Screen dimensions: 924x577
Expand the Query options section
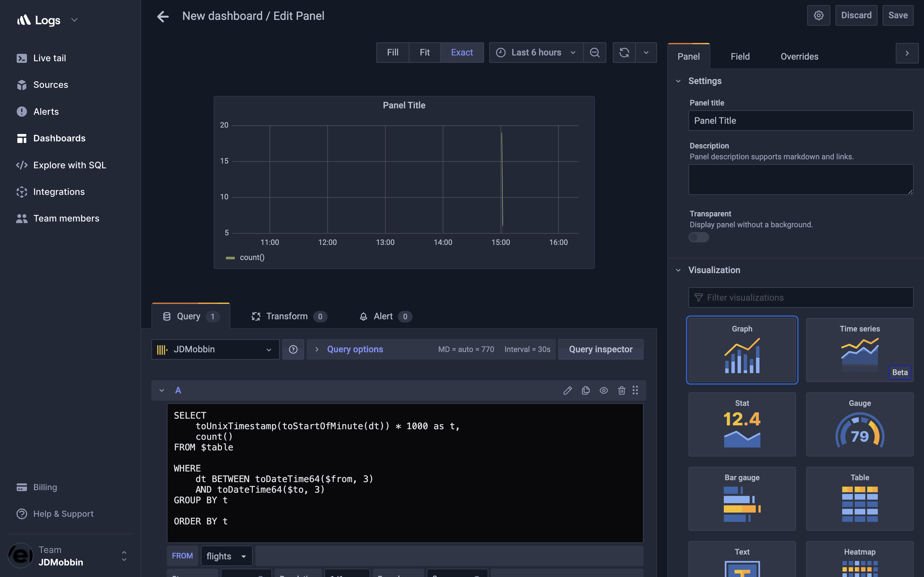point(355,349)
